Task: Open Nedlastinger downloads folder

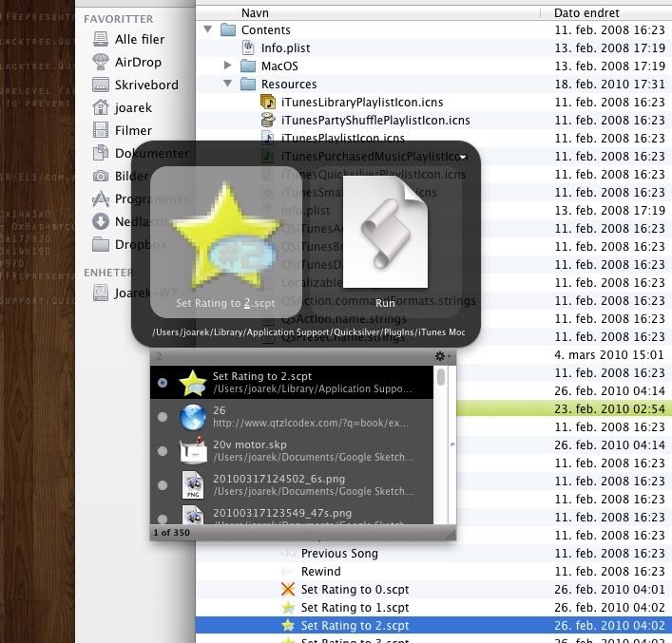Action: point(131,221)
